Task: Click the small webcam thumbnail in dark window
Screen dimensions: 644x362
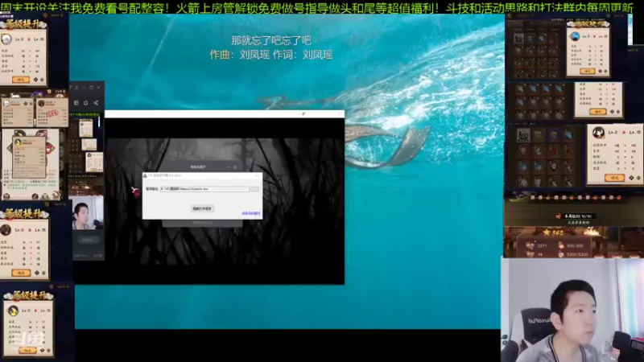Action: 88,212
